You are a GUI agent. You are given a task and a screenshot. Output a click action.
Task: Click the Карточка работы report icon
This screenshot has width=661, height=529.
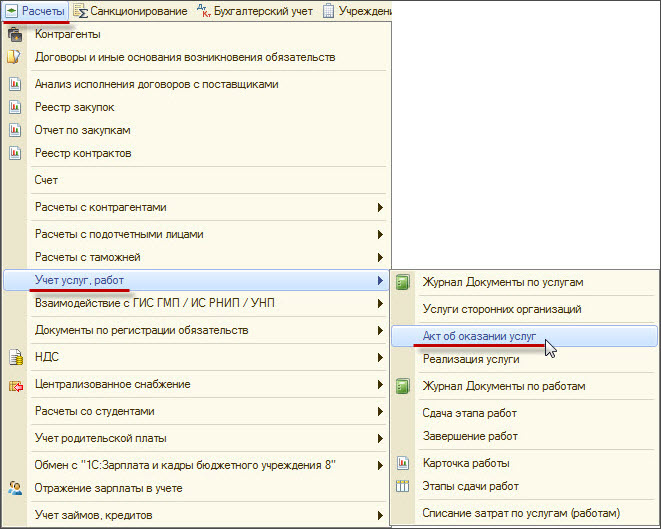(x=403, y=463)
